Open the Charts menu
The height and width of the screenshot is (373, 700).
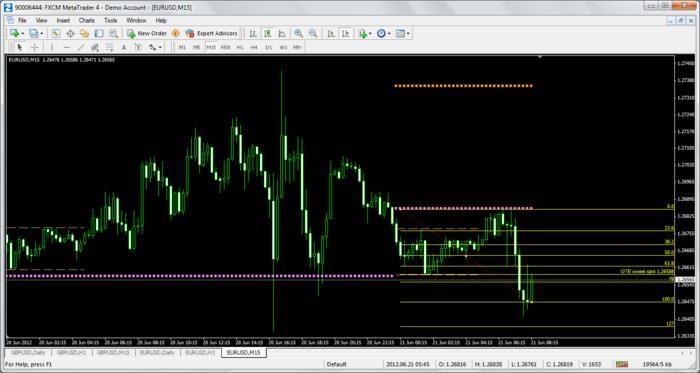pos(87,21)
